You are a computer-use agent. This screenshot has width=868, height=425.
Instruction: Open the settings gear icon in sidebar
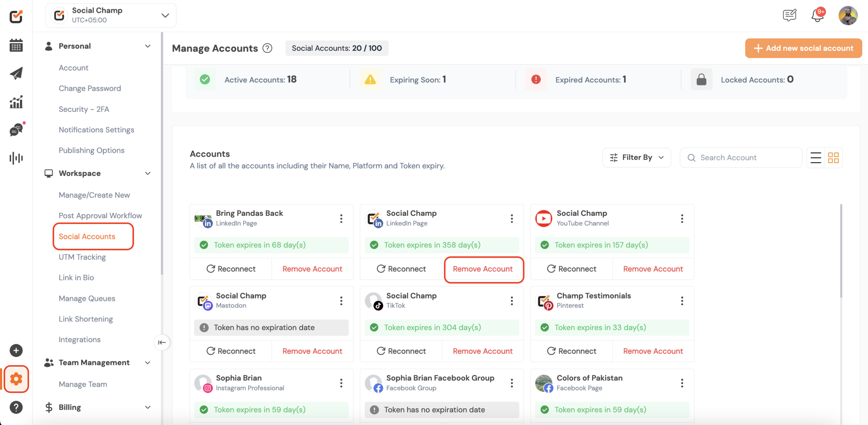click(x=16, y=379)
